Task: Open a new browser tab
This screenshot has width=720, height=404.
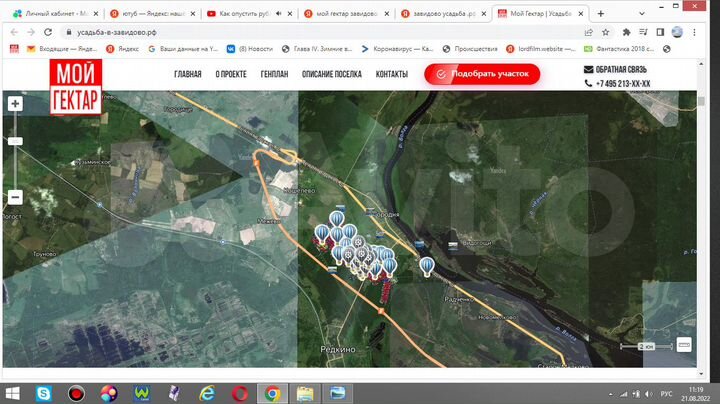Action: click(x=601, y=14)
